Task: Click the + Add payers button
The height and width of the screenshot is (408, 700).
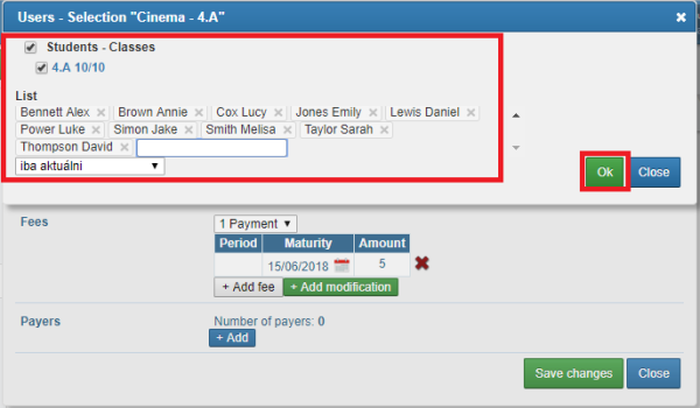Action: (x=232, y=338)
